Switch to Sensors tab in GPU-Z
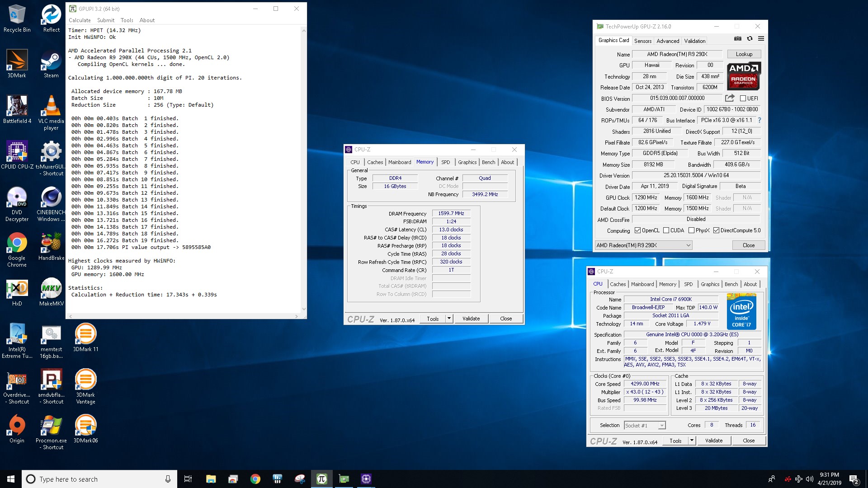This screenshot has width=868, height=488. (643, 41)
